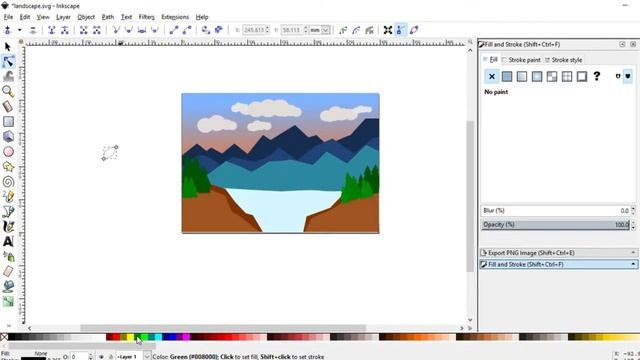Click the Flat color fill icon

click(507, 76)
